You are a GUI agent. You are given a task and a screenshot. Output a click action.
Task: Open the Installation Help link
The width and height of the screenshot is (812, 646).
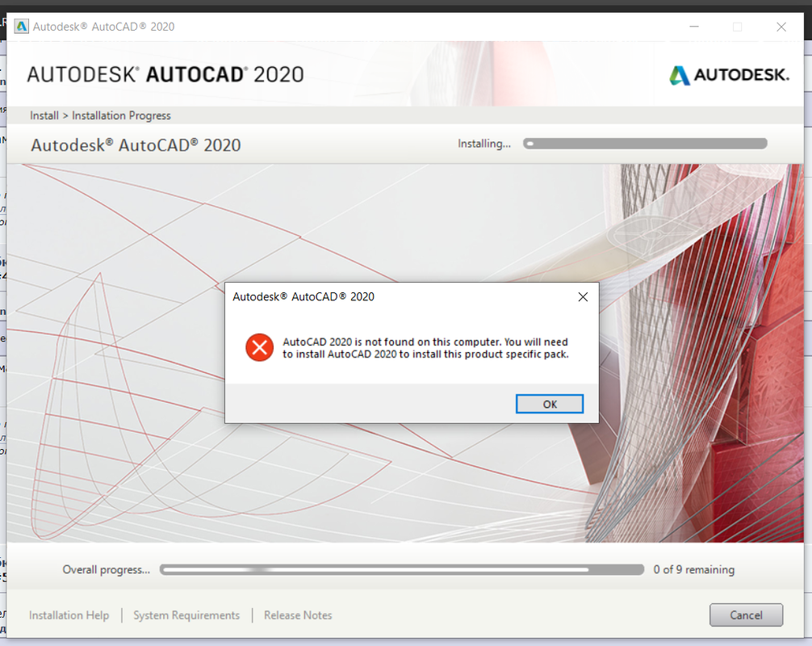pyautogui.click(x=69, y=615)
